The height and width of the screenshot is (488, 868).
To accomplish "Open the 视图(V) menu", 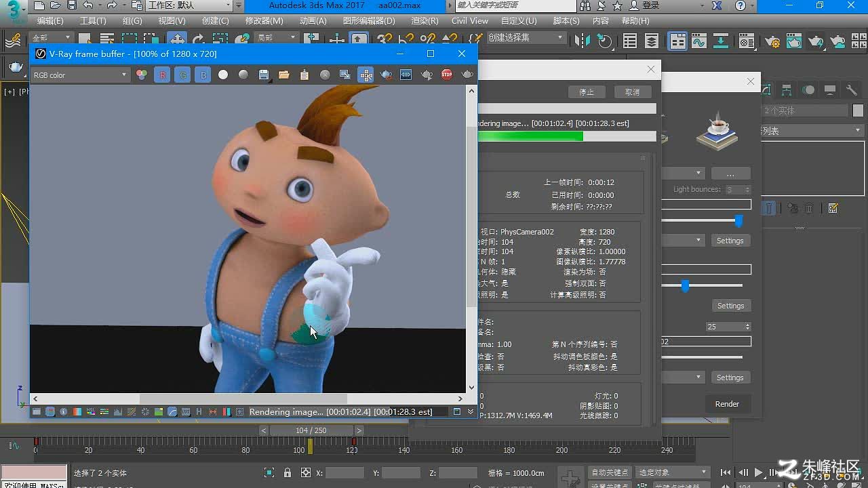I will coord(172,21).
